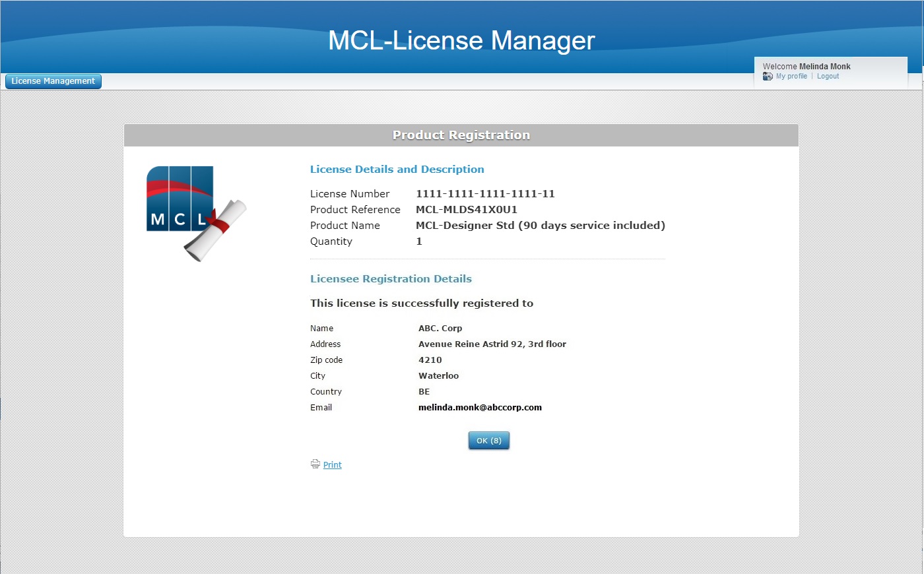Click the MCL-License Manager title
This screenshot has height=574, width=924.
pos(461,40)
